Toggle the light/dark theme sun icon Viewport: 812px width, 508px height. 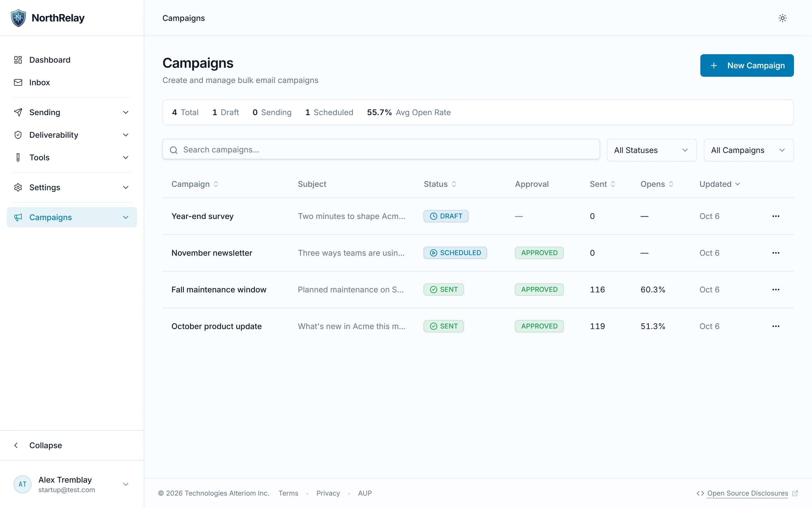pos(782,18)
